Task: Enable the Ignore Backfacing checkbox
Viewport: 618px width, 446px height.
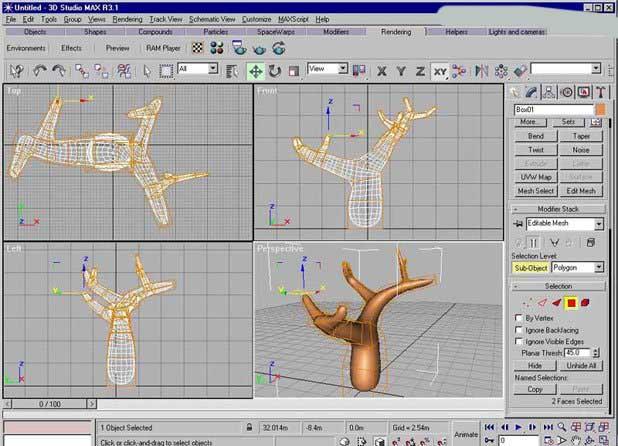Action: click(519, 330)
